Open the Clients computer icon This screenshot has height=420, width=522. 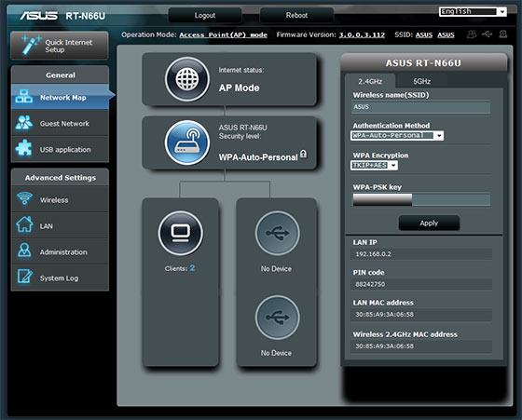point(181,233)
